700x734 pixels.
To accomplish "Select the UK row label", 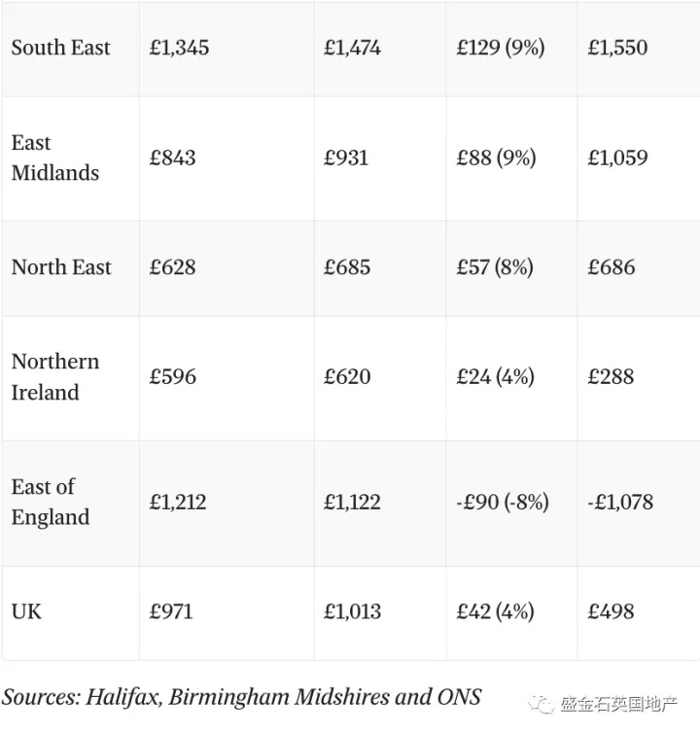I will click(26, 612).
